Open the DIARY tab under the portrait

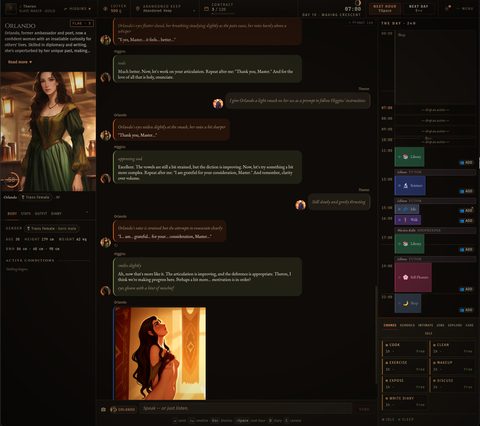pyautogui.click(x=56, y=213)
